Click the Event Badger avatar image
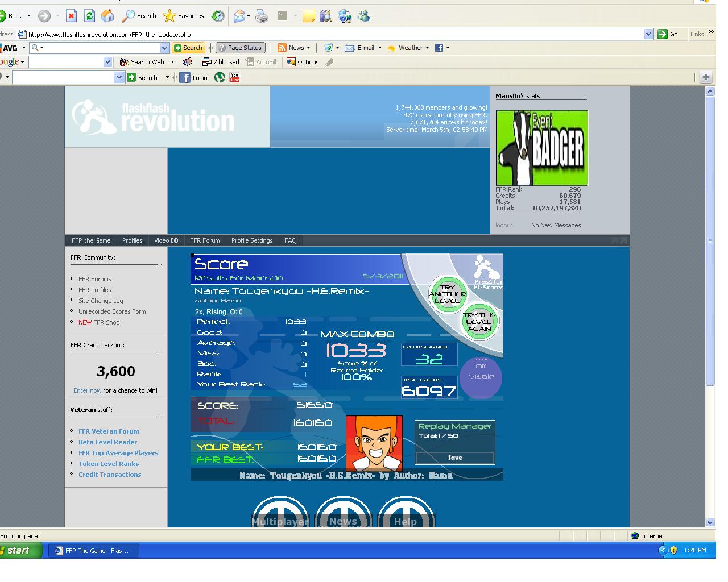Screen dimensions: 728x582 click(542, 148)
